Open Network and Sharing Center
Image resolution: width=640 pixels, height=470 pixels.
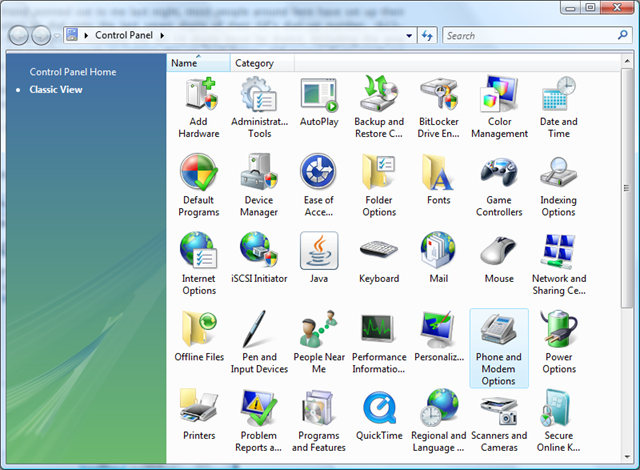click(558, 264)
